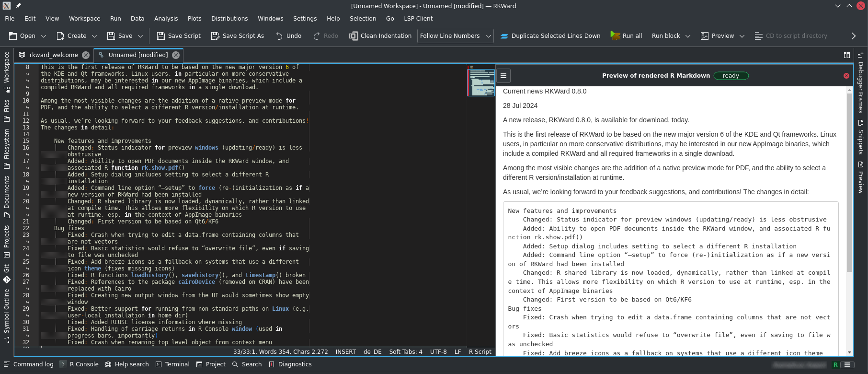Viewport: 868px width, 374px height.
Task: Open the Project tool view
Action: [211, 364]
